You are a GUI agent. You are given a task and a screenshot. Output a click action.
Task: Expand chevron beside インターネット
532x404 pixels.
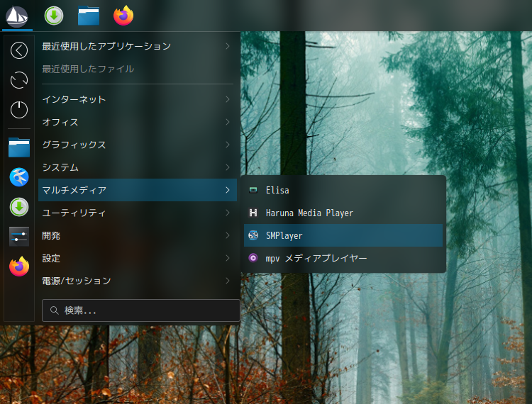[x=228, y=99]
